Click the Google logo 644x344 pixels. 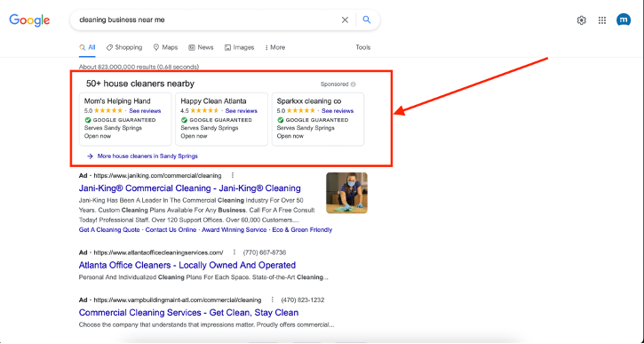[29, 20]
